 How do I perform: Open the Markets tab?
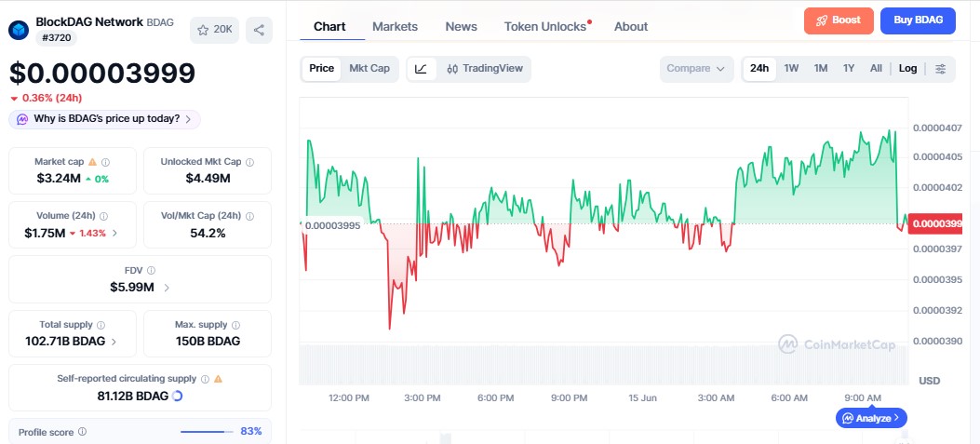pos(395,27)
